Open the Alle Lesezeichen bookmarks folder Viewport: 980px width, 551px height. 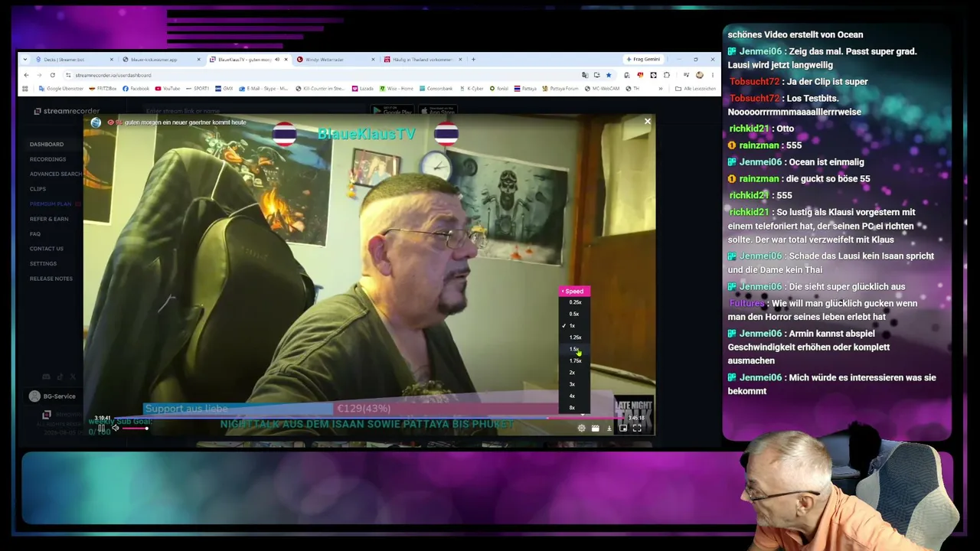pyautogui.click(x=696, y=89)
